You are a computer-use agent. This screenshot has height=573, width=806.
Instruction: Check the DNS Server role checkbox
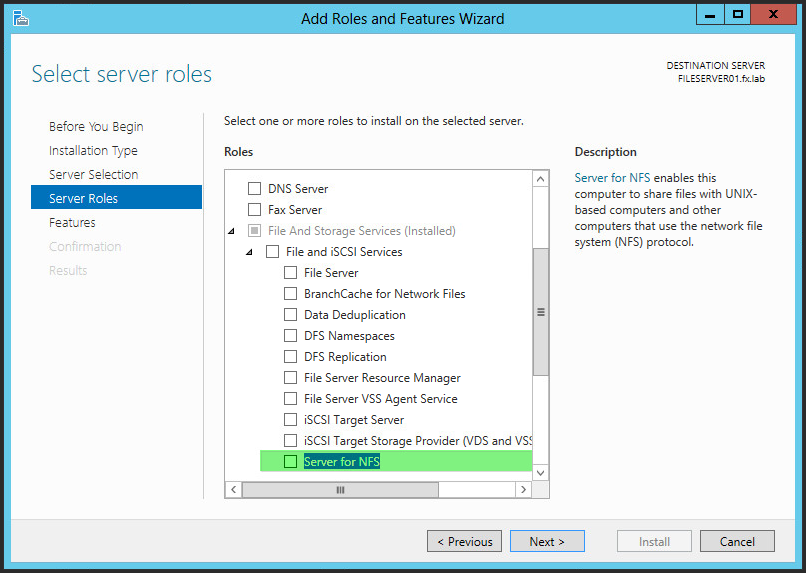[x=254, y=189]
